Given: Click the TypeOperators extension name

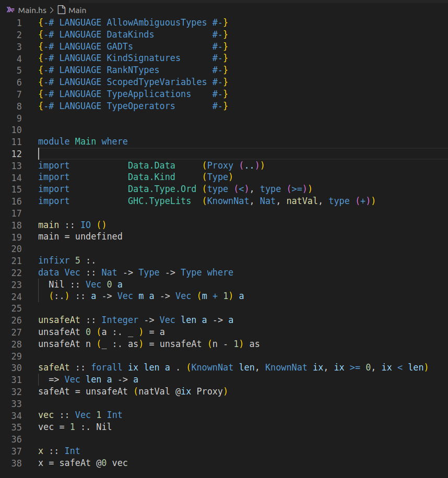Looking at the screenshot, I should coord(140,106).
